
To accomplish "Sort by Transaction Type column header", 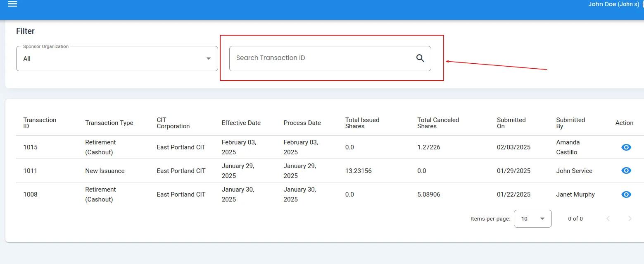I will pyautogui.click(x=109, y=123).
